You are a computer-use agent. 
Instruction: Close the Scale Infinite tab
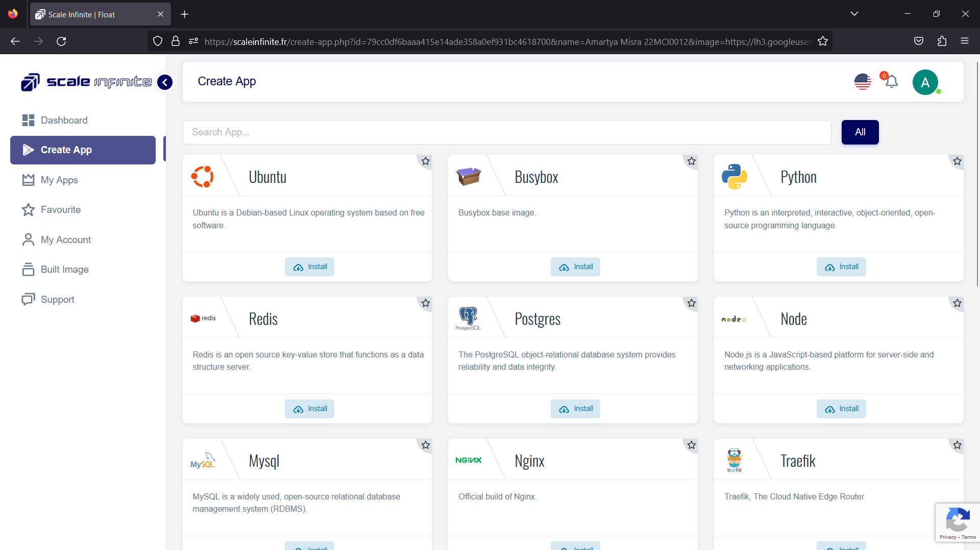pos(160,14)
